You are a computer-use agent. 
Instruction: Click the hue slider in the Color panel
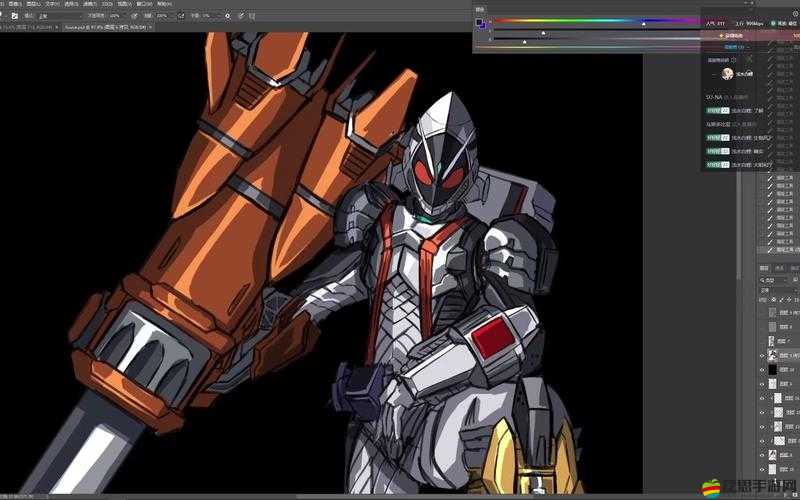(595, 20)
